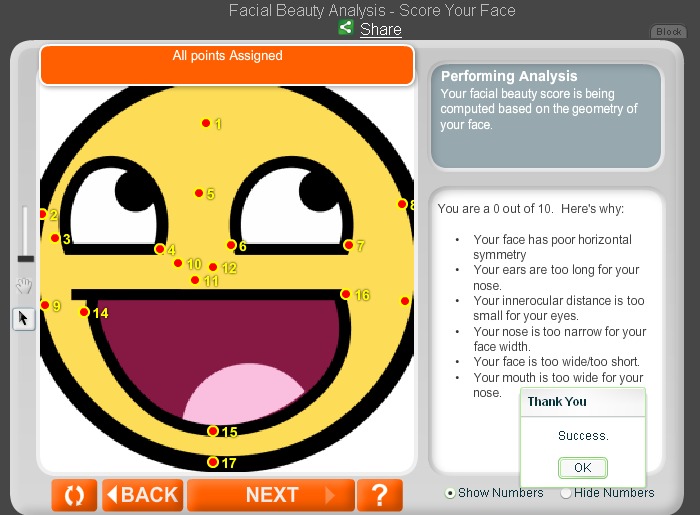
Task: Click the green share icon
Action: coord(346,28)
